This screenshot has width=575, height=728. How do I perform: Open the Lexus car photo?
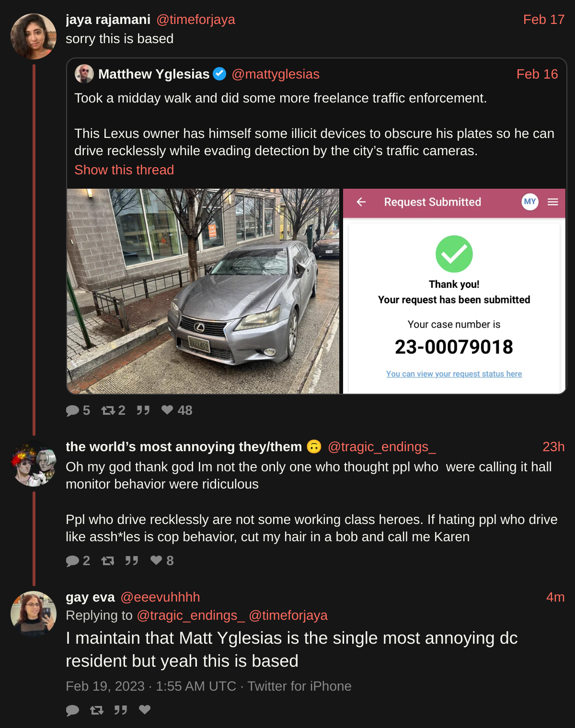point(203,291)
